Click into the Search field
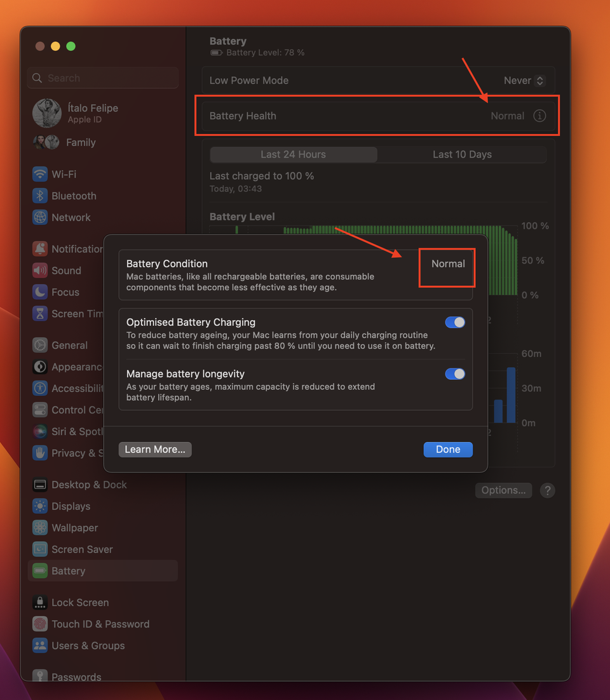Screen dimensions: 610x700 pyautogui.click(x=103, y=78)
